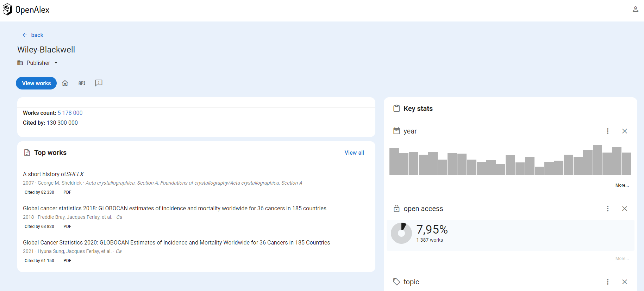This screenshot has height=291, width=644.
Task: Open PDF for Global cancer statistics 2018
Action: tap(67, 227)
